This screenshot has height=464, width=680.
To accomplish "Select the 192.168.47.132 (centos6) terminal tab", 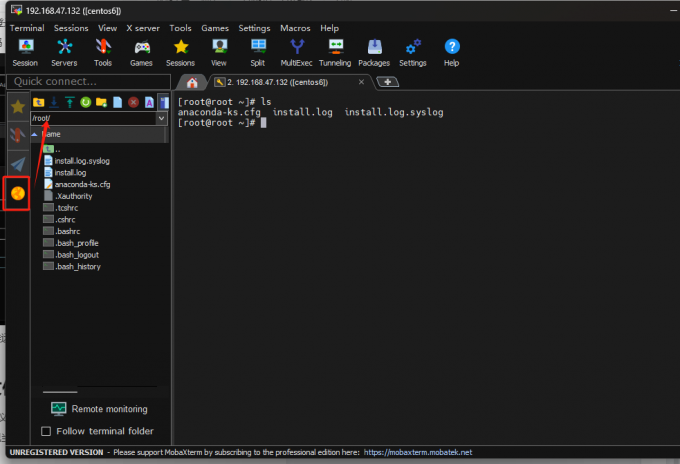I will click(278, 82).
